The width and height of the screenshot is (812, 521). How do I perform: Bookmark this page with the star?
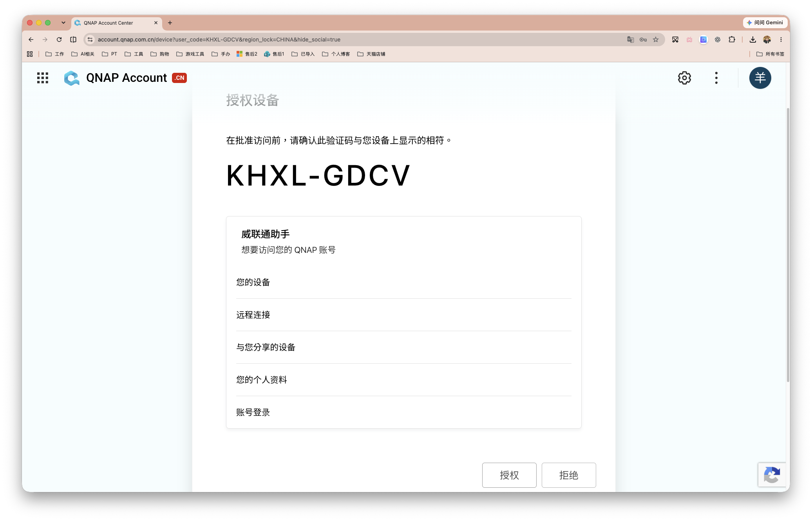pos(656,40)
